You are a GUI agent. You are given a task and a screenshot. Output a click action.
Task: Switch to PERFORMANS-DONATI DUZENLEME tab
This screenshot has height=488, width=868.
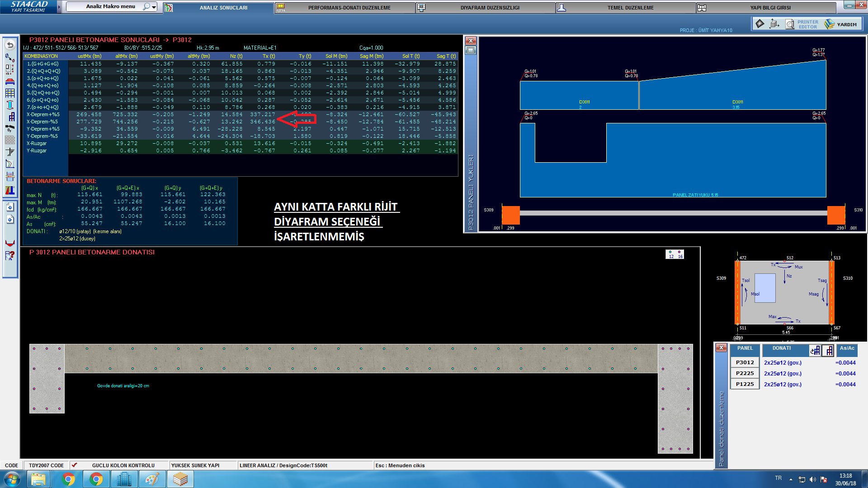[x=349, y=8]
